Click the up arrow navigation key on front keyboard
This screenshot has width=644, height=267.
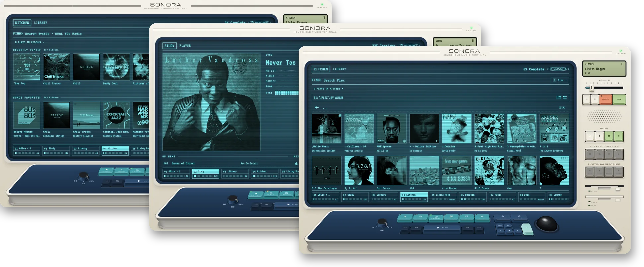pos(508,226)
